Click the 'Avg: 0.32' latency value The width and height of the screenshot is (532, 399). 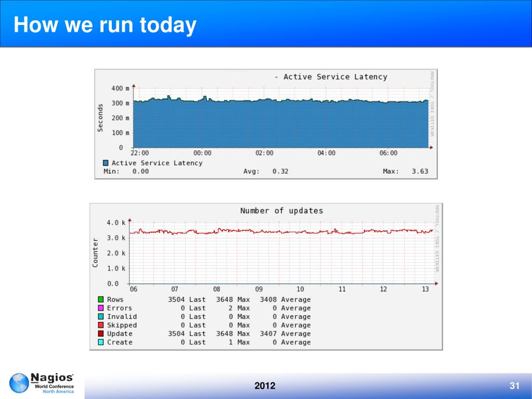point(266,171)
